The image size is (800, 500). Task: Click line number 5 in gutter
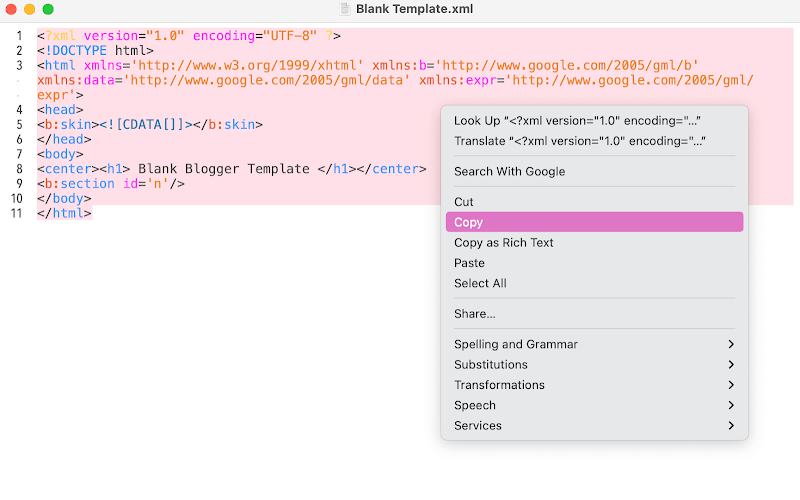pyautogui.click(x=19, y=125)
